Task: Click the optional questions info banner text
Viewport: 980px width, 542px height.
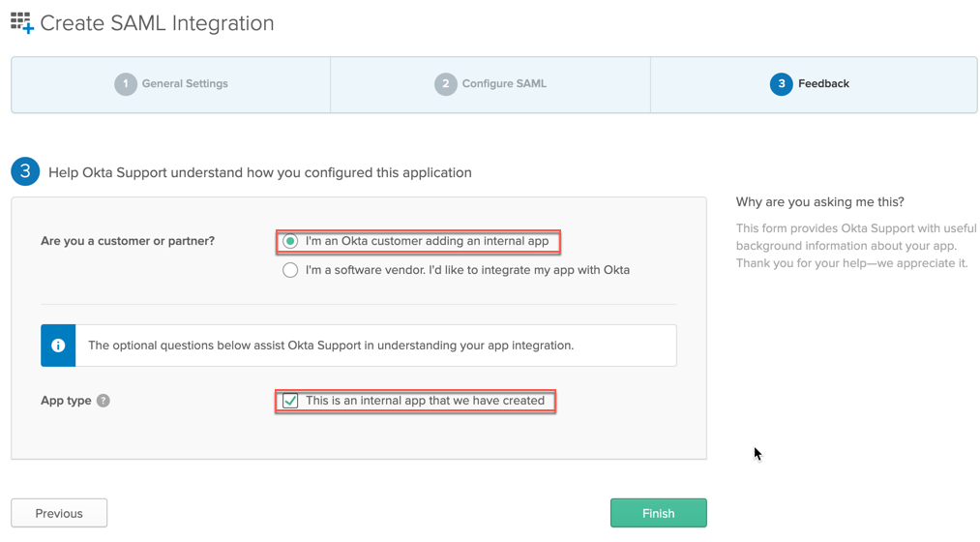Action: [331, 346]
